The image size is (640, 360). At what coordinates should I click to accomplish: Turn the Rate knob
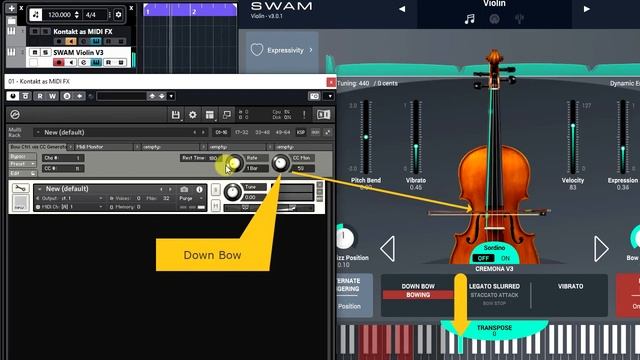click(x=234, y=163)
